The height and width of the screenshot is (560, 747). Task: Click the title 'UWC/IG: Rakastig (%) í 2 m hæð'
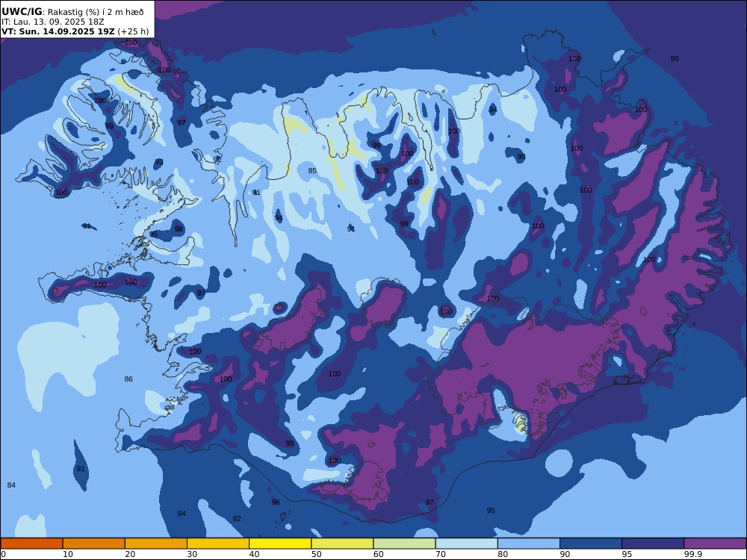coord(72,12)
